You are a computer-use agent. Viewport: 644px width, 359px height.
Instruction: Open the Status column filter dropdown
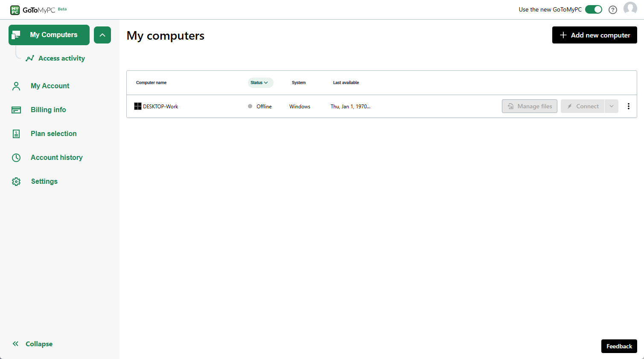pyautogui.click(x=260, y=83)
